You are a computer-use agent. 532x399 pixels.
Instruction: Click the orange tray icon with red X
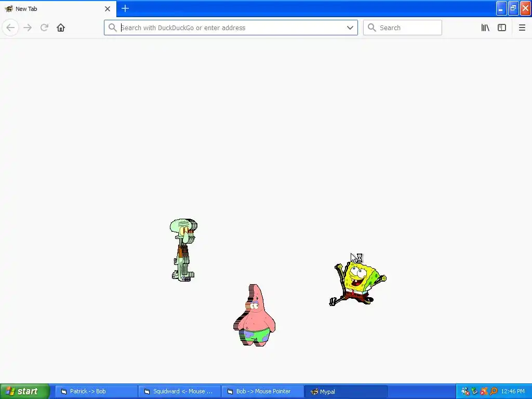[x=484, y=391]
